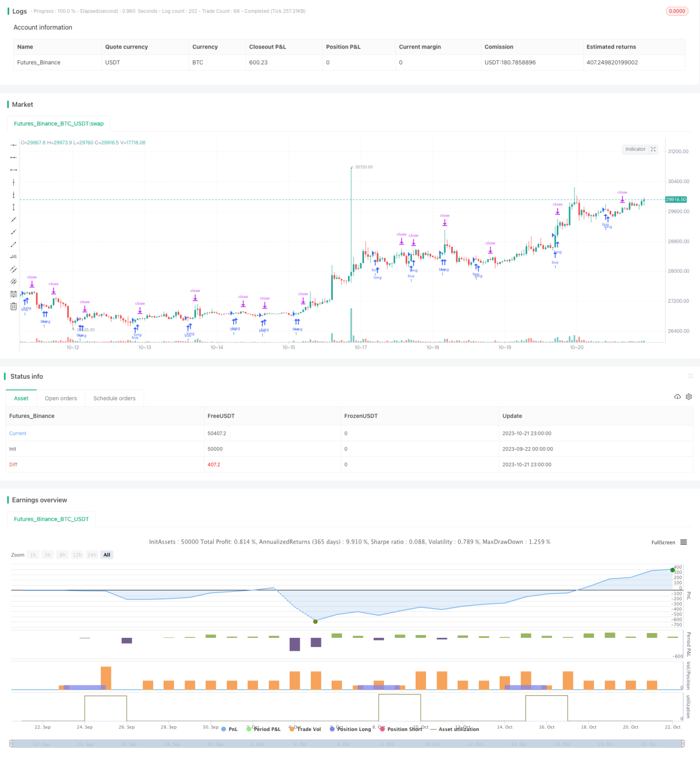Switch to the Schedule orders tab
The width and height of the screenshot is (700, 759).
114,399
